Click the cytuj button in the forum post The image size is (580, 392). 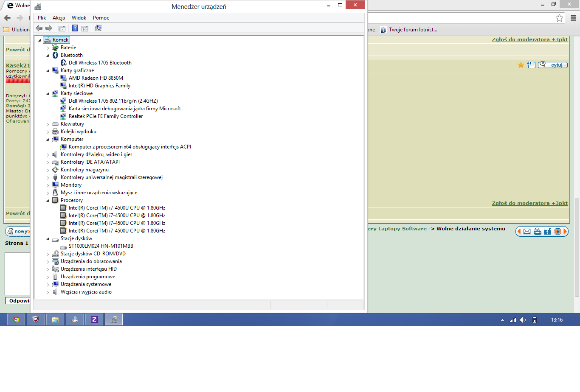[x=553, y=65]
